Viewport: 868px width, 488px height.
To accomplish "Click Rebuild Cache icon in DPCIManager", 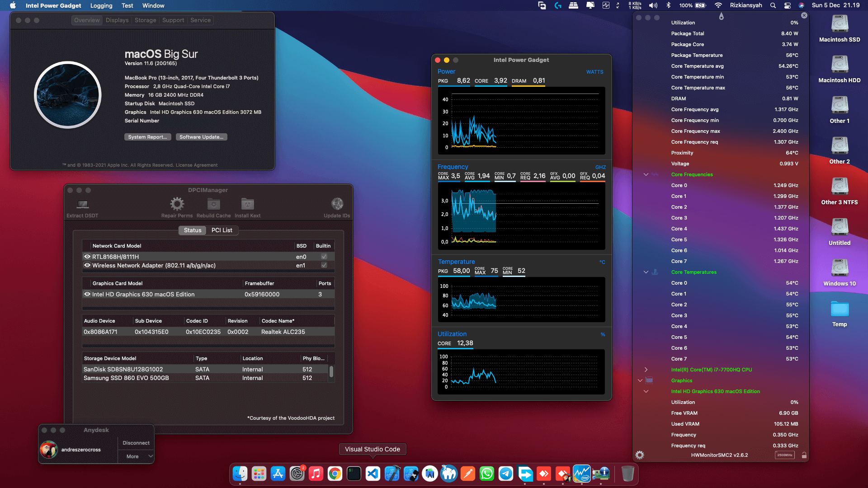I will point(213,204).
